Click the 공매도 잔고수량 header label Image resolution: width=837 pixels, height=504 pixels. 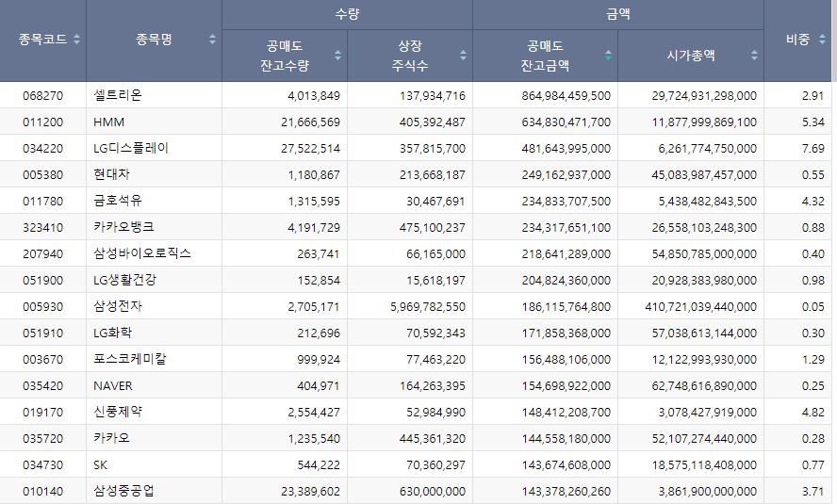[x=285, y=56]
